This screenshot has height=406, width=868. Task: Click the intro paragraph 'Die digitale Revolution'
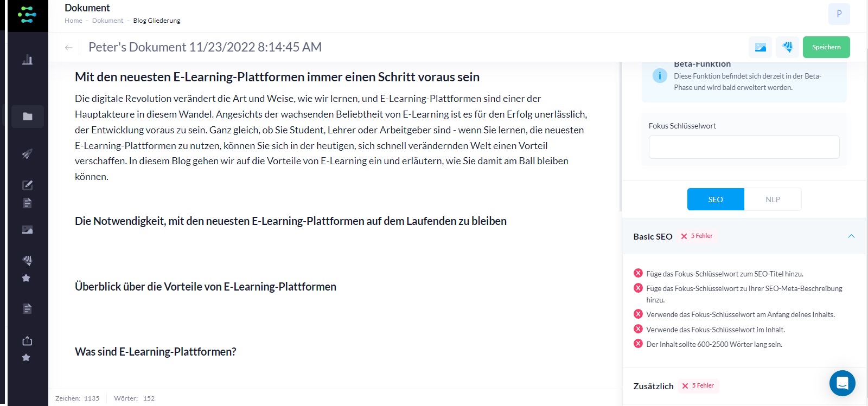[x=331, y=138]
